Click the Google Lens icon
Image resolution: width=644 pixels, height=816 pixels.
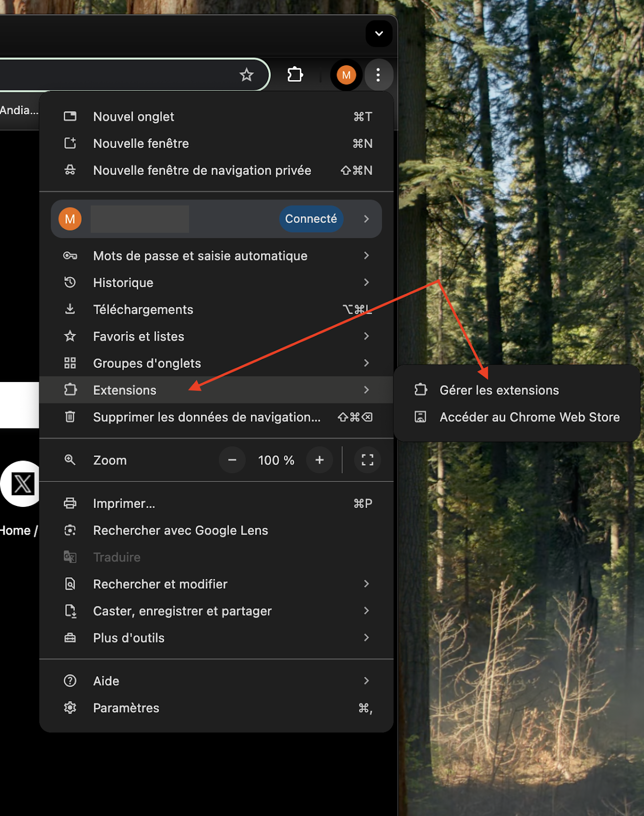click(70, 530)
